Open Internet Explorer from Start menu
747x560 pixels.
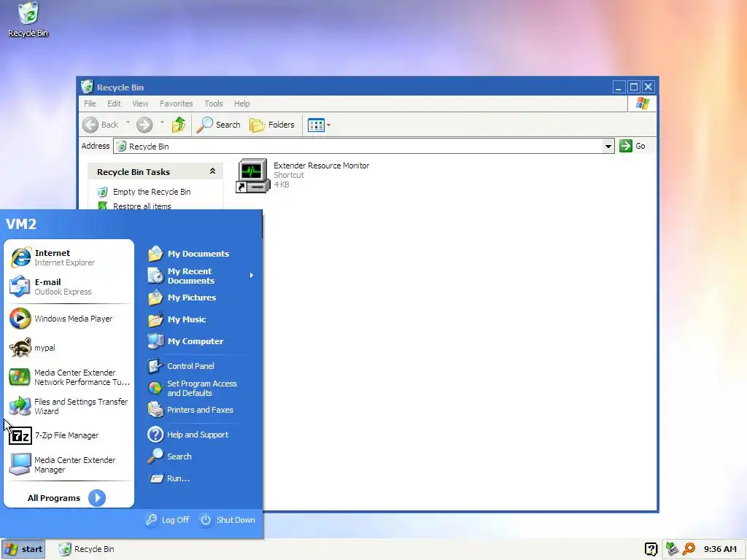pos(69,257)
